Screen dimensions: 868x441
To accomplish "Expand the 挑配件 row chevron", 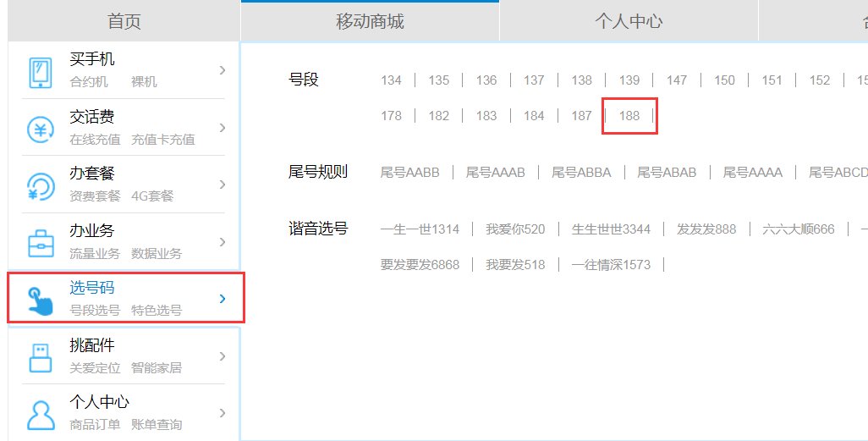I will tap(222, 356).
